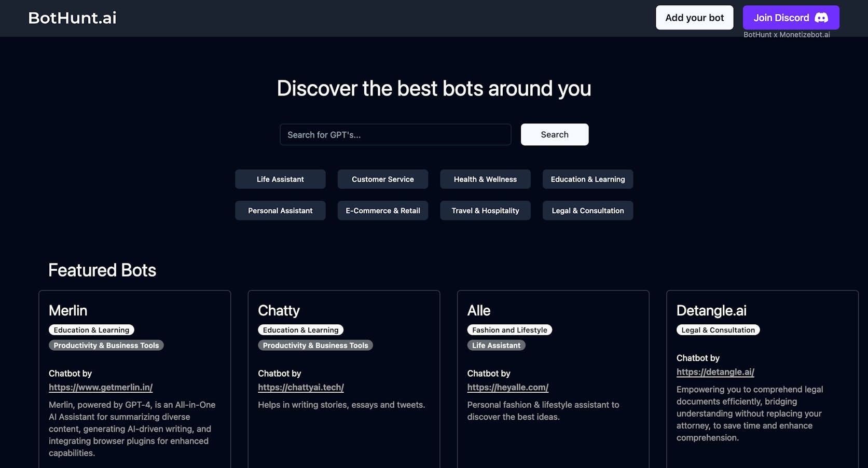This screenshot has width=868, height=468.
Task: Choose Legal & Consultation category filter
Action: 588,211
